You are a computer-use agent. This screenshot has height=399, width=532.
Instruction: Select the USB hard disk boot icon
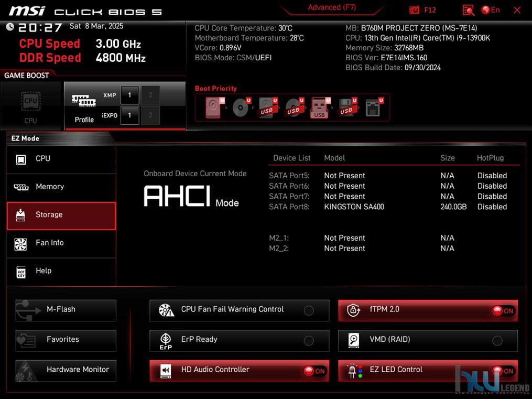(x=268, y=107)
